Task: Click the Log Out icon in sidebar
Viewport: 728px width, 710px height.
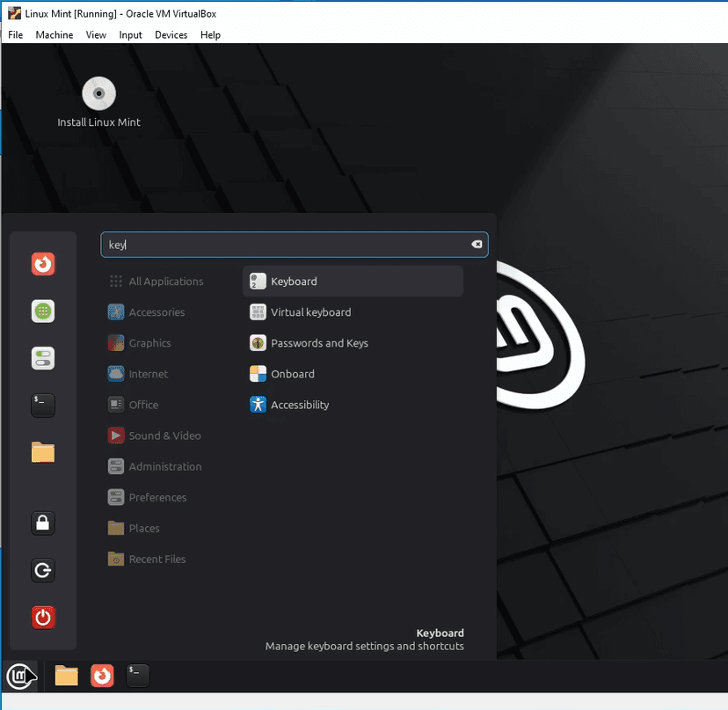Action: [x=43, y=570]
